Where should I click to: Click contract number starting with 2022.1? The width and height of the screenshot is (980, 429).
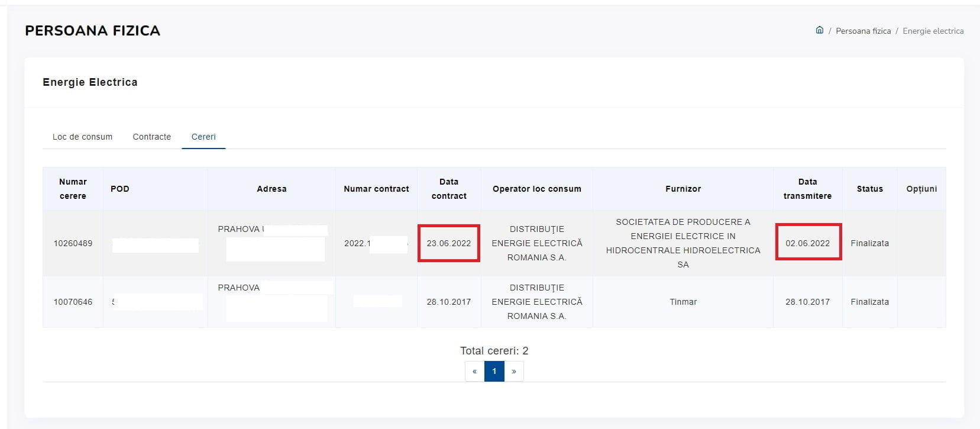[x=376, y=243]
